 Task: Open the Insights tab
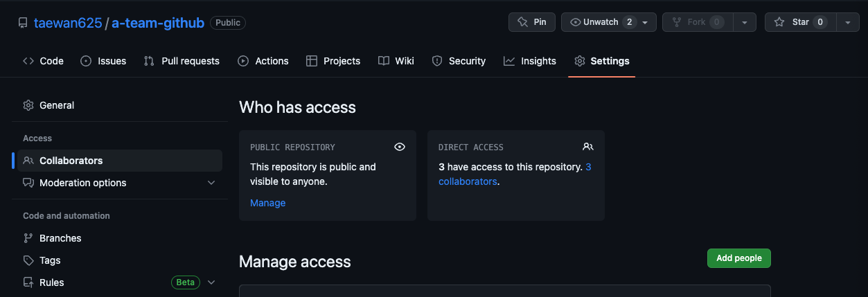coord(530,61)
